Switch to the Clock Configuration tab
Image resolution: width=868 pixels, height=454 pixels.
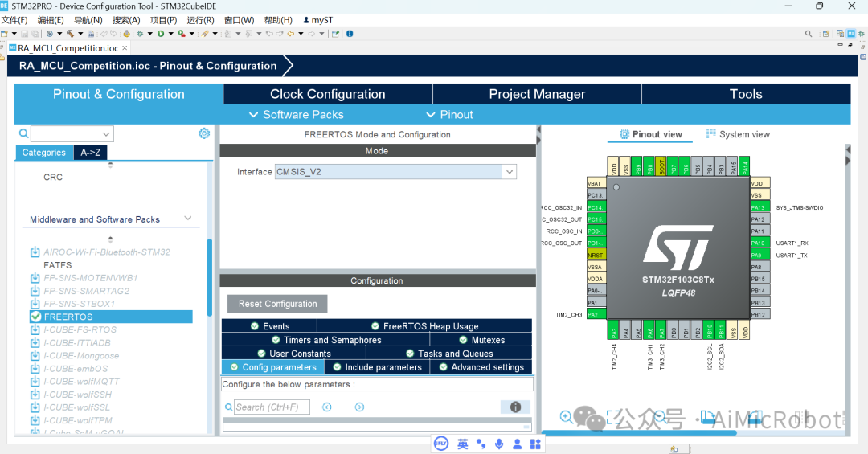coord(328,94)
